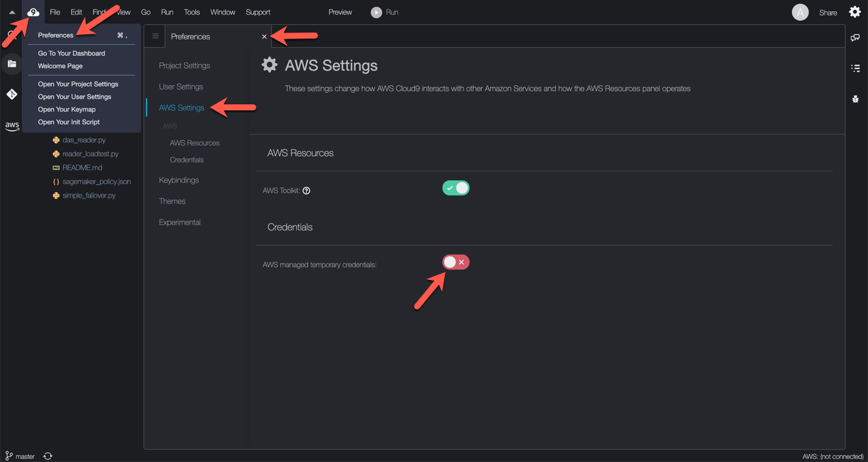Open the Outline list icon on right

point(855,68)
